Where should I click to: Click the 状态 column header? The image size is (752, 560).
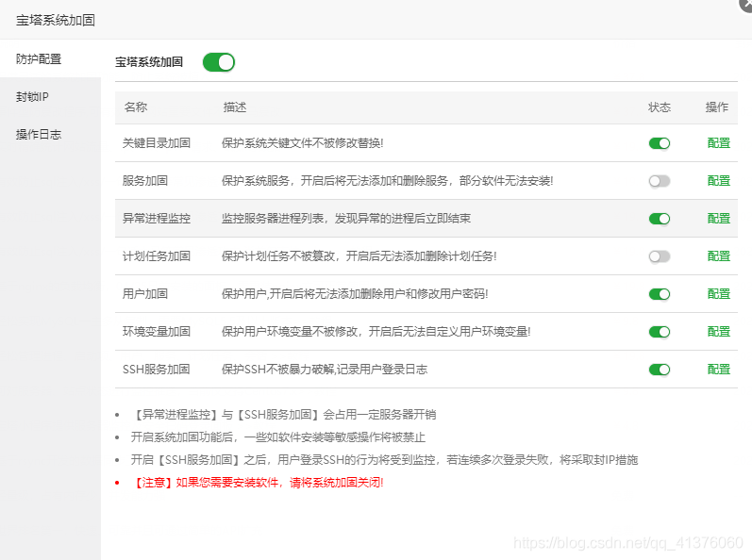(x=660, y=107)
